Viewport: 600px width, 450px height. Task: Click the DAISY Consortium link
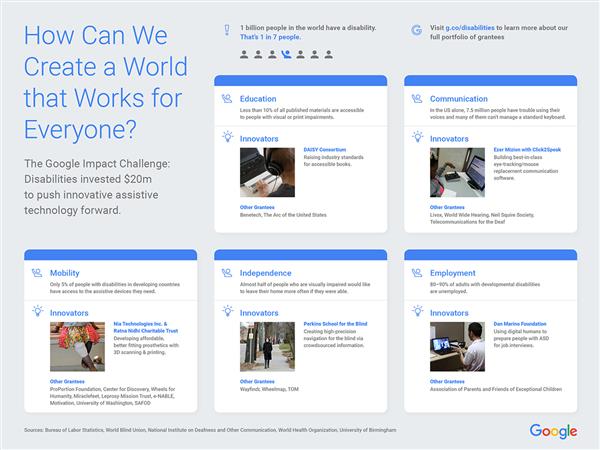[x=324, y=150]
